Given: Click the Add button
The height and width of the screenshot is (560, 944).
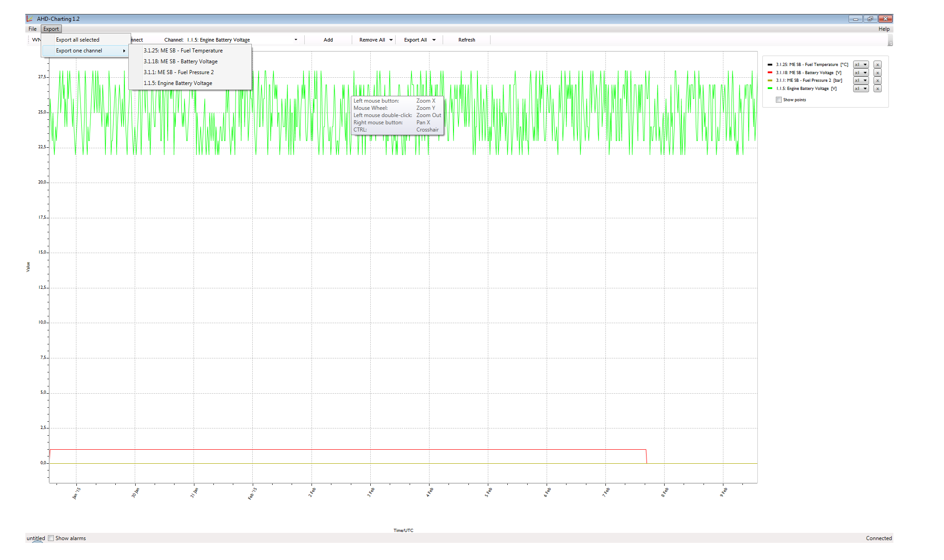Looking at the screenshot, I should coord(328,40).
